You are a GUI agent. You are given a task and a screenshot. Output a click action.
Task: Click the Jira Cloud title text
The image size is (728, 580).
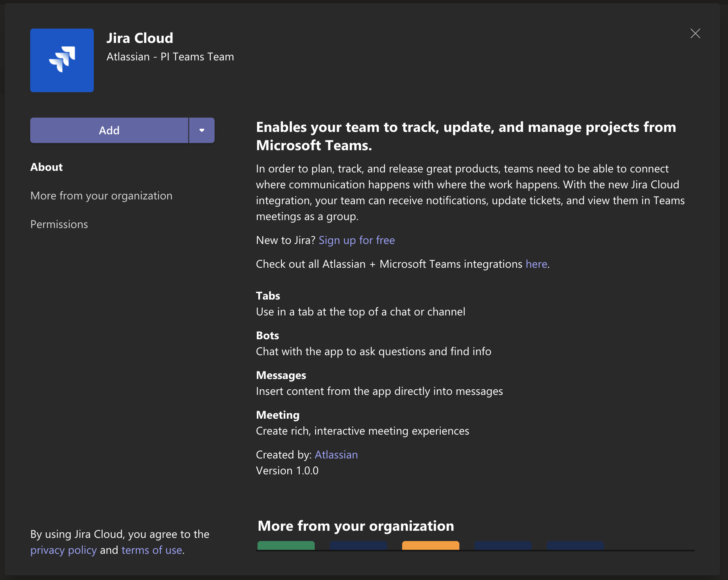pyautogui.click(x=139, y=38)
